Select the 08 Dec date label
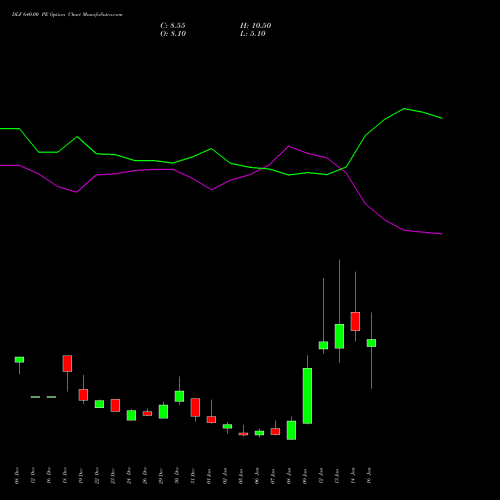 [17, 476]
